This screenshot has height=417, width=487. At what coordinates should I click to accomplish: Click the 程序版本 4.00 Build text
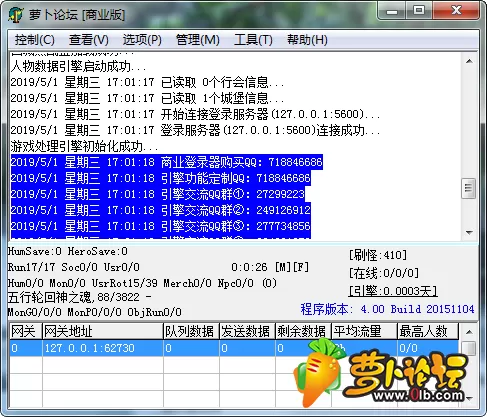click(387, 309)
